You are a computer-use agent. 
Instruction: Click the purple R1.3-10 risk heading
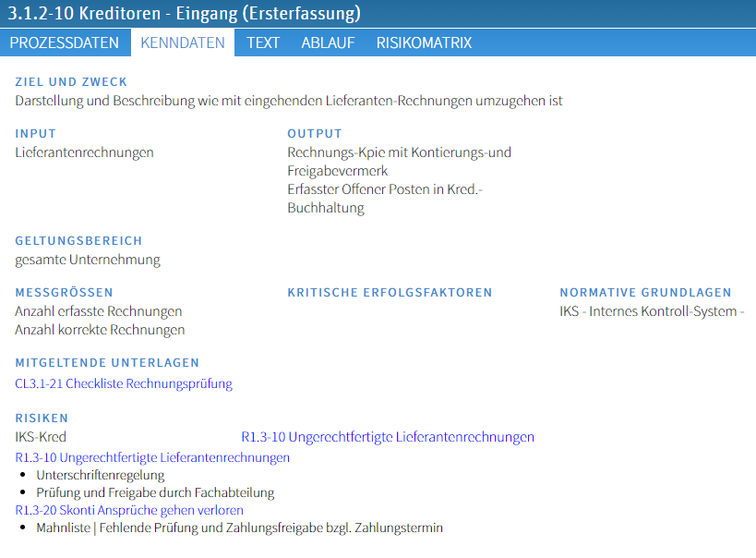click(x=152, y=456)
